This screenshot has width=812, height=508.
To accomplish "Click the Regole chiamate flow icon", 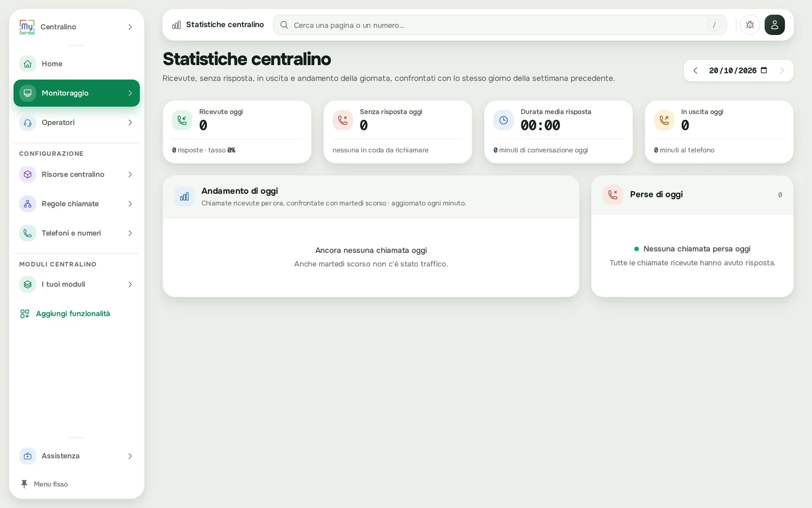I will [27, 204].
